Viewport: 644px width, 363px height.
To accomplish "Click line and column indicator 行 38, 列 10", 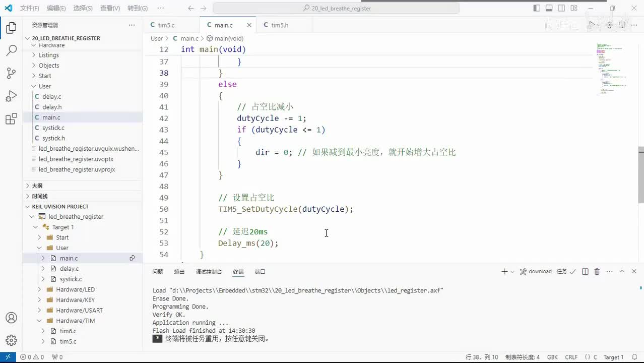I will coord(482,357).
